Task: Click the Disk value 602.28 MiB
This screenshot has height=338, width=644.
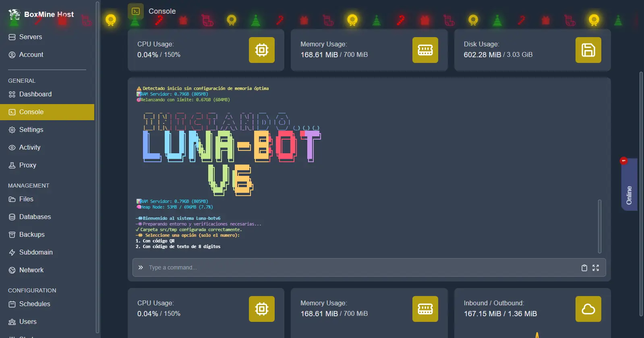Action: point(482,54)
